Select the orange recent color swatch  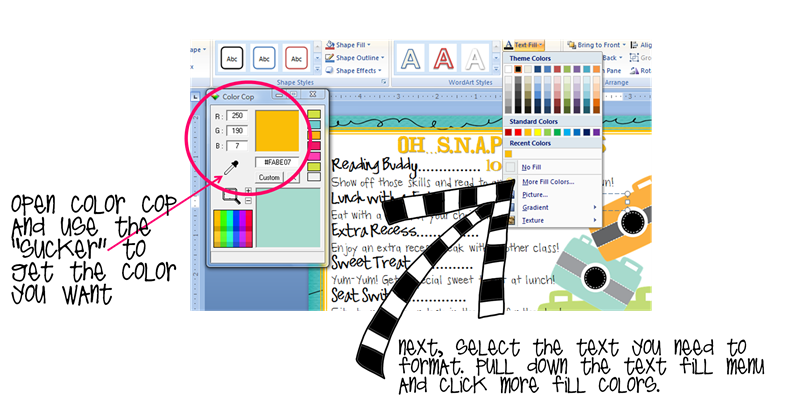508,154
